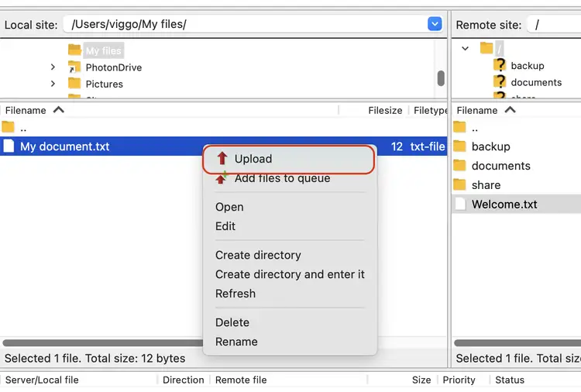Click the My document.txt file icon
Viewport: 581px width, 392px height.
coord(9,146)
